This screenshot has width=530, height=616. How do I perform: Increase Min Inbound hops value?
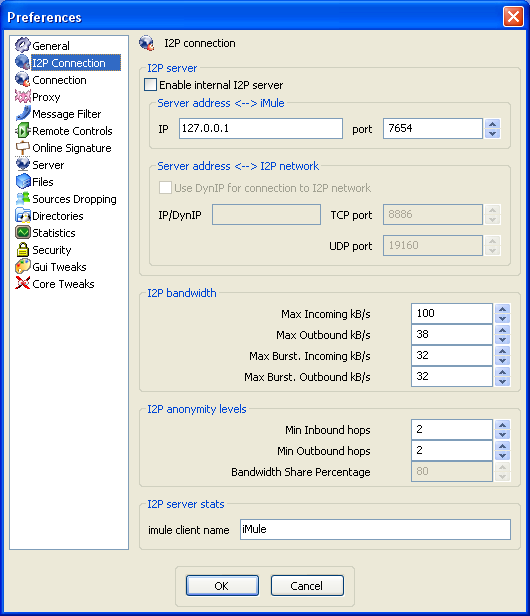[x=502, y=425]
